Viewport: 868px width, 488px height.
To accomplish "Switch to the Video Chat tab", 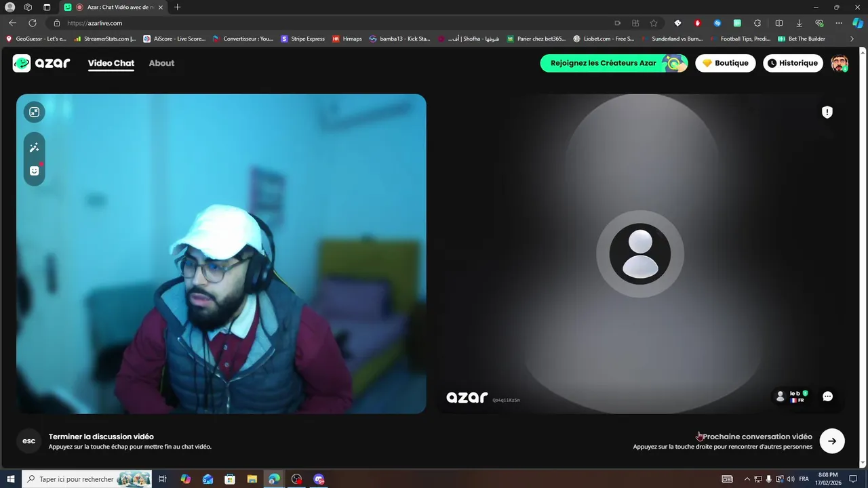I will point(111,63).
